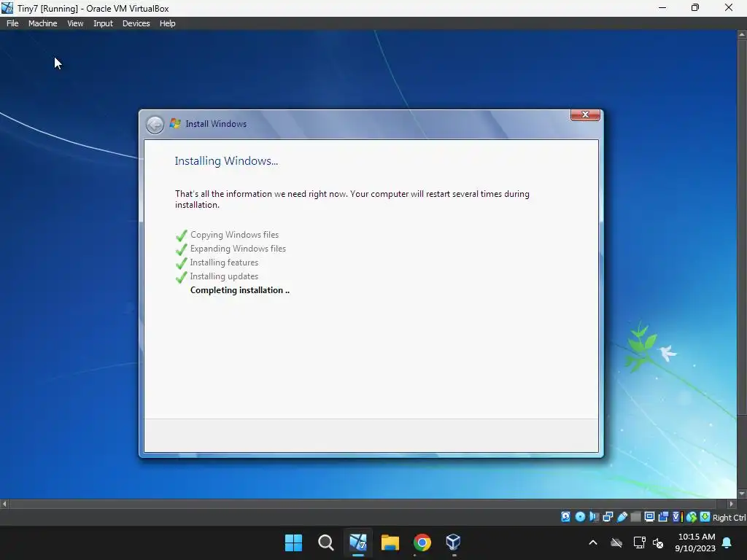Open the File menu
This screenshot has width=747, height=560.
12,23
